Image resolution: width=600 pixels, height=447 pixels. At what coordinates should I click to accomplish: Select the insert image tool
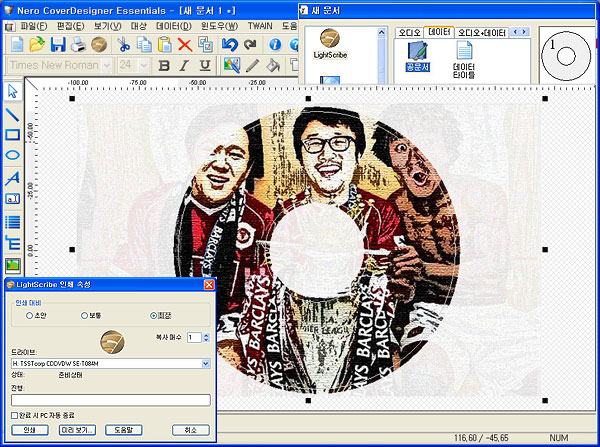(x=13, y=265)
